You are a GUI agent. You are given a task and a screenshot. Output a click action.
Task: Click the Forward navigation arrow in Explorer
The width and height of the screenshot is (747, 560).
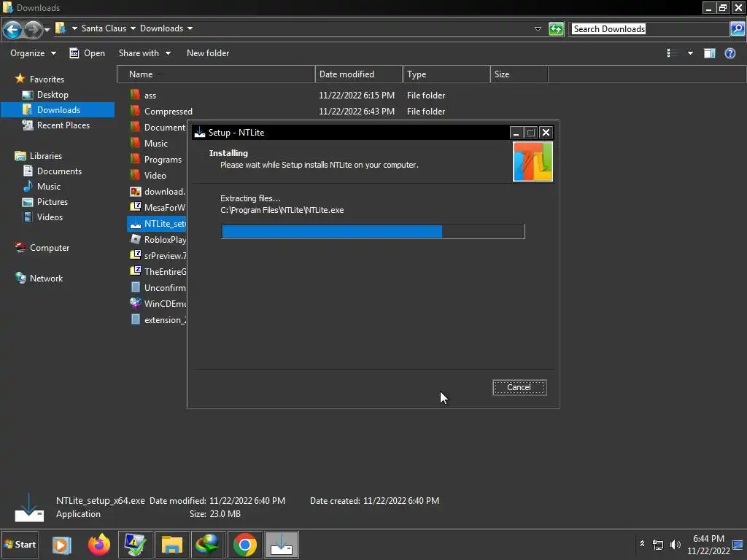[32, 29]
